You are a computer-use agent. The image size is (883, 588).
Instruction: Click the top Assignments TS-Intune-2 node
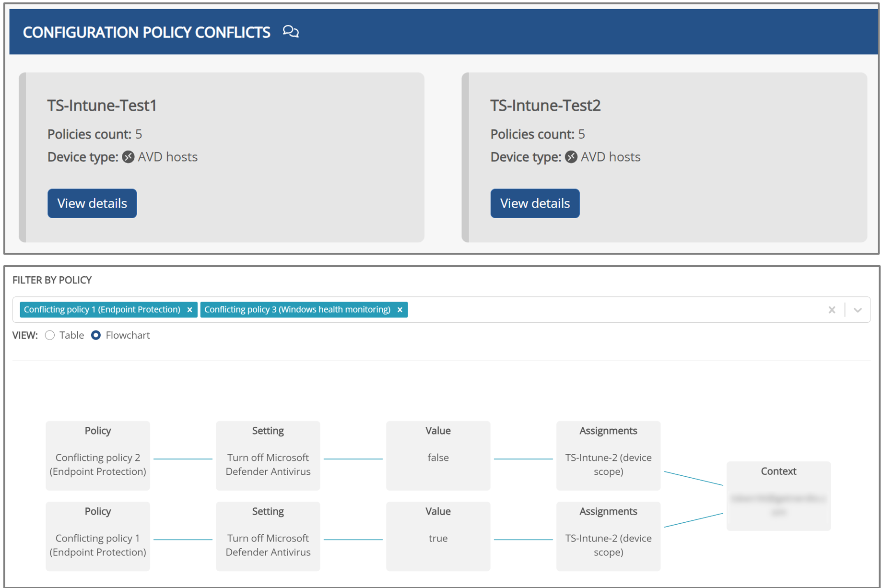coord(608,456)
